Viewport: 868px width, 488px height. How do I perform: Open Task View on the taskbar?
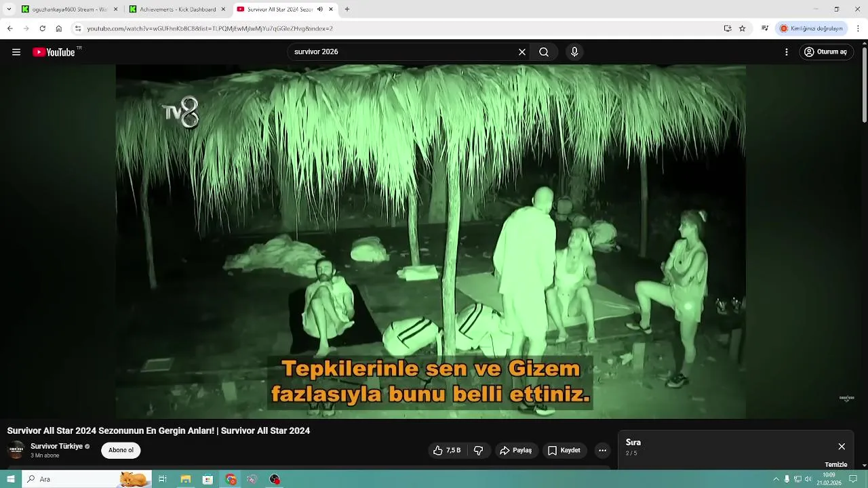coord(163,479)
